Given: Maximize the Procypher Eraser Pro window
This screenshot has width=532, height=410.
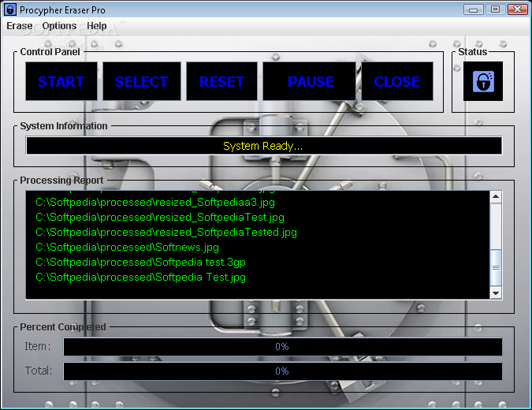Looking at the screenshot, I should pos(495,9).
